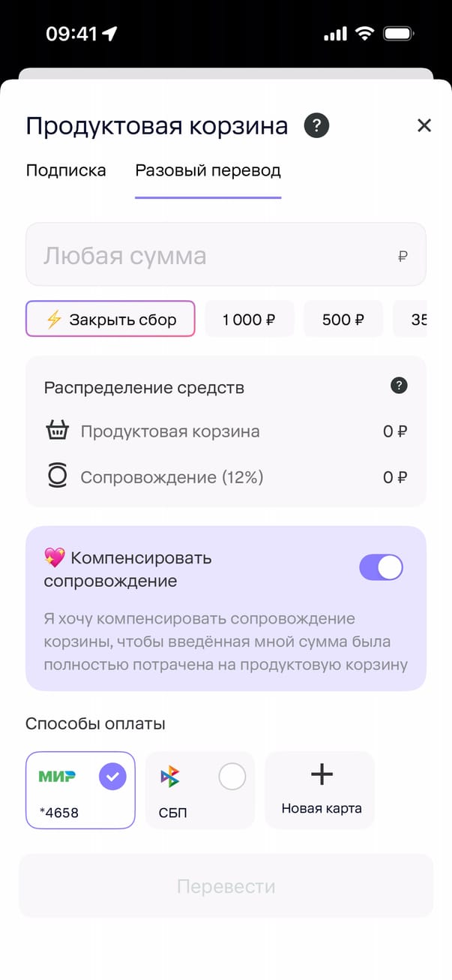Switch to the Подписка tab
Viewport: 452px width, 980px height.
point(66,170)
